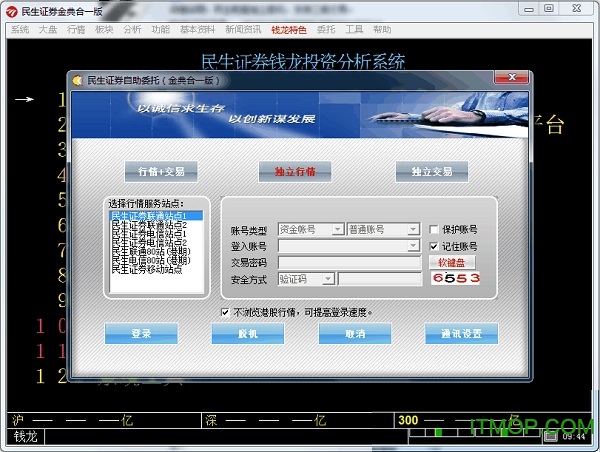Click the 深 index status entry
600x452 pixels.
coord(298,420)
